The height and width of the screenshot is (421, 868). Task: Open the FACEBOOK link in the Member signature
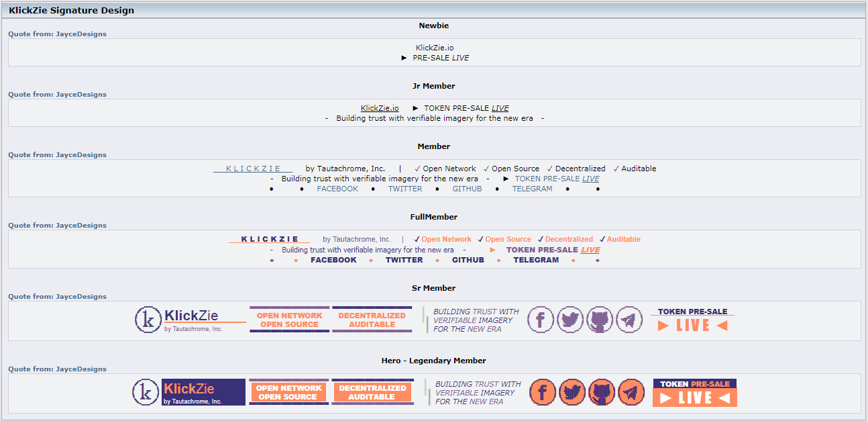pos(337,189)
